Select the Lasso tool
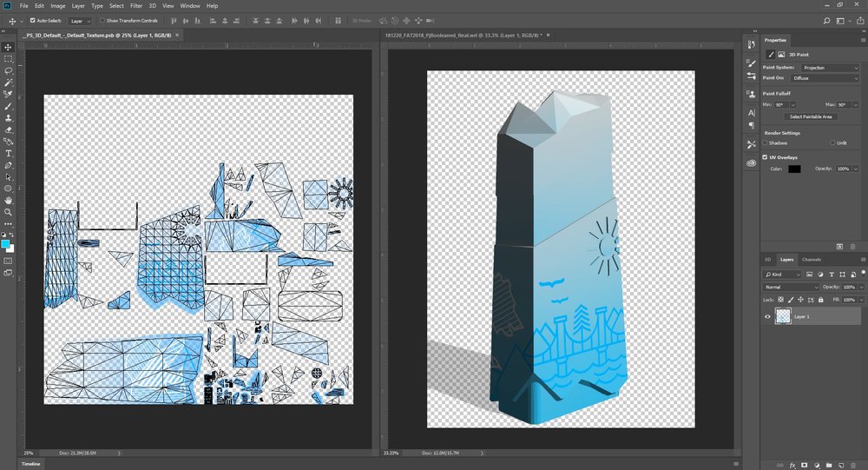Screen dimensions: 868x470 [8, 70]
